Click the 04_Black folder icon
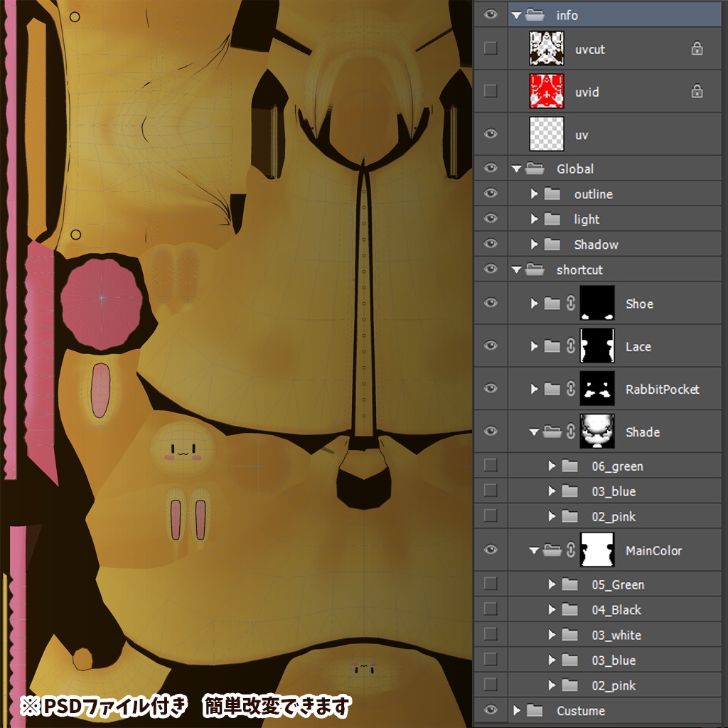The height and width of the screenshot is (728, 728). pyautogui.click(x=569, y=609)
